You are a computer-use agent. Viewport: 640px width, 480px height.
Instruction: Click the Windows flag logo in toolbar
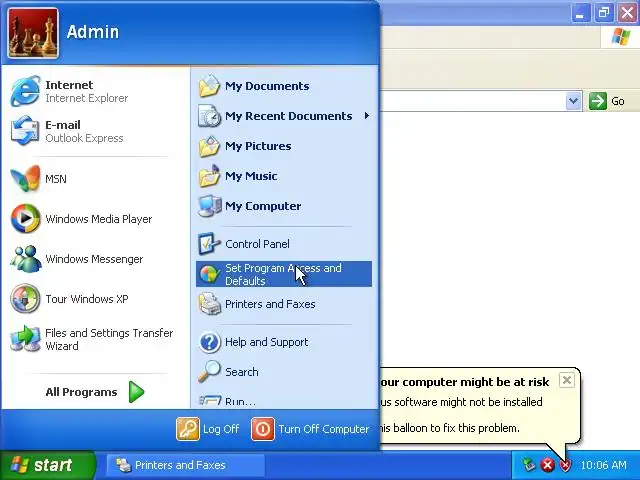pos(621,37)
